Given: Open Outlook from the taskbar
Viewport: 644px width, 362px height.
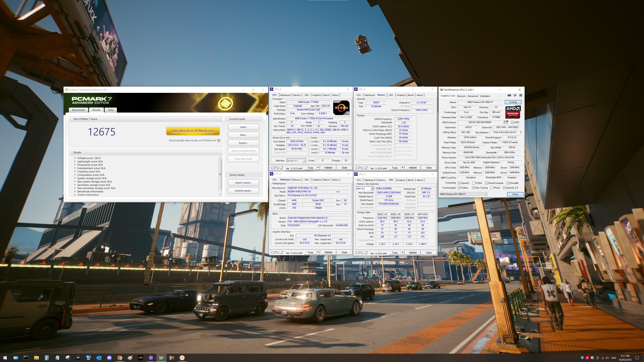Looking at the screenshot, I should click(99, 358).
